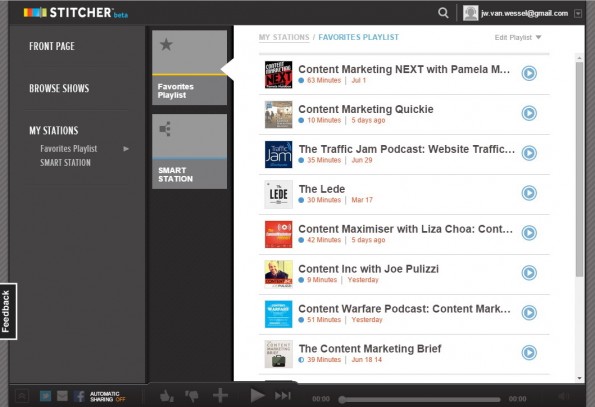Click Favorites Playlist breadcrumb
The image size is (595, 407).
coord(359,37)
